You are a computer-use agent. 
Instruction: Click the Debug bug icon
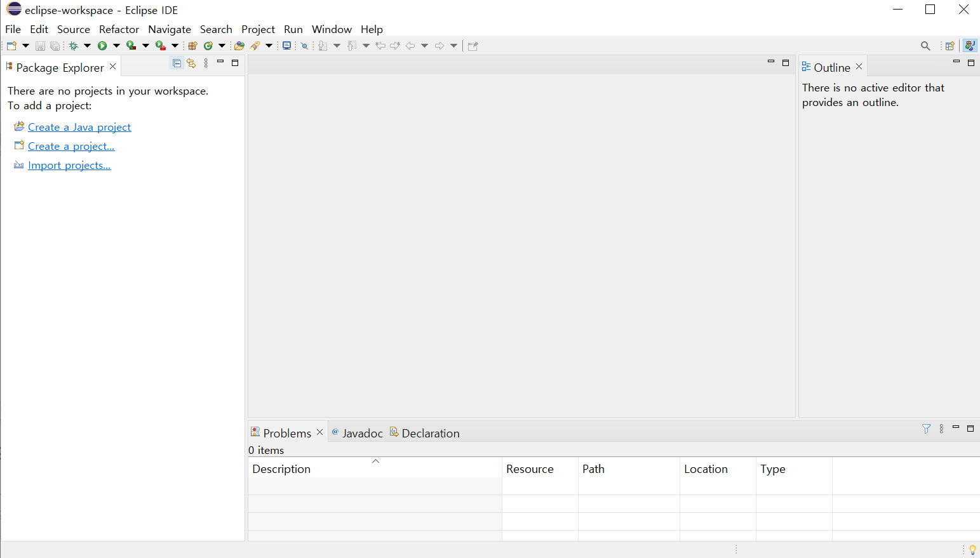(x=74, y=46)
